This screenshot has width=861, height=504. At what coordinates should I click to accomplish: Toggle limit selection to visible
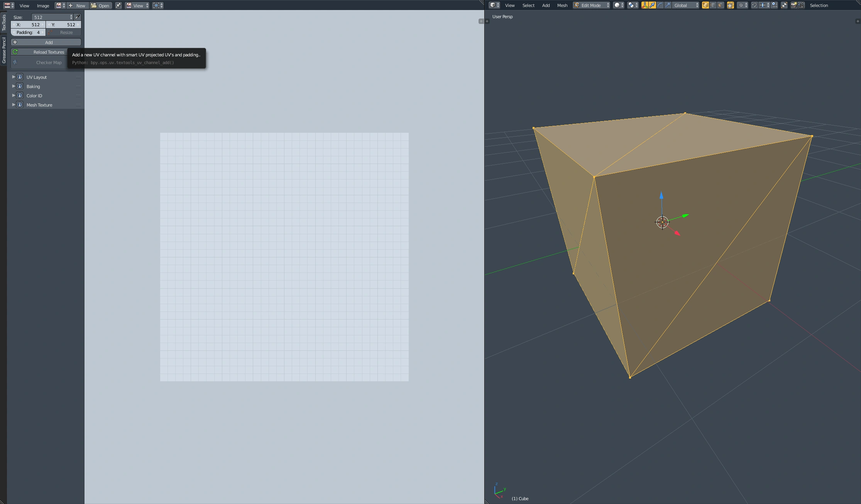click(x=731, y=5)
